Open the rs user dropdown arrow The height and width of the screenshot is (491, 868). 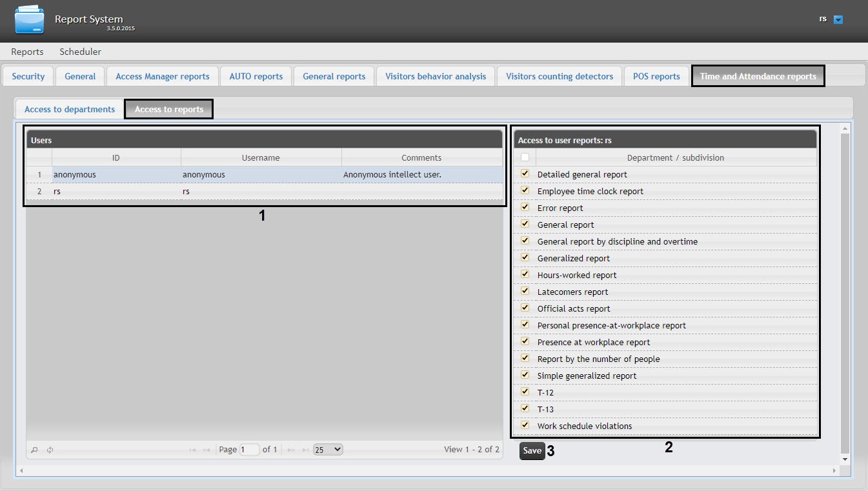coord(838,19)
